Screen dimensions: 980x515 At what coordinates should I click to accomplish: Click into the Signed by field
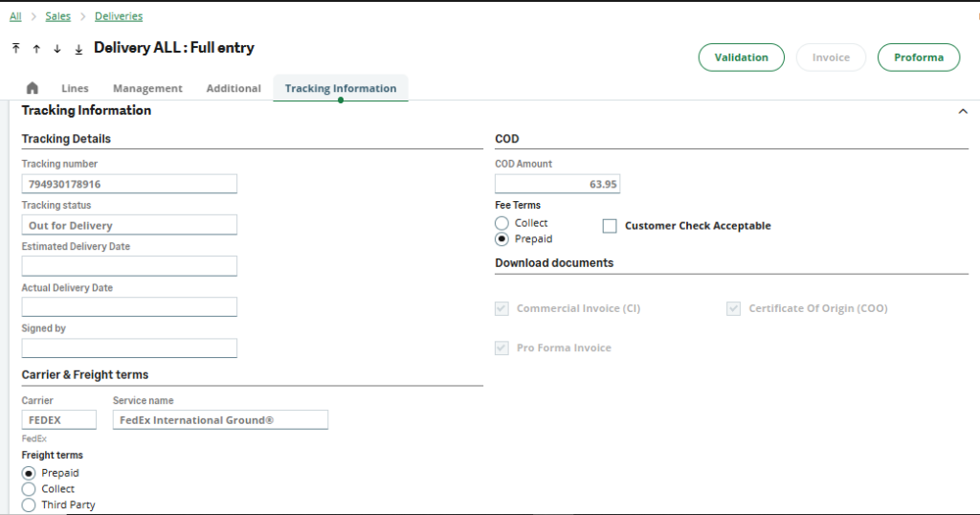(x=129, y=348)
